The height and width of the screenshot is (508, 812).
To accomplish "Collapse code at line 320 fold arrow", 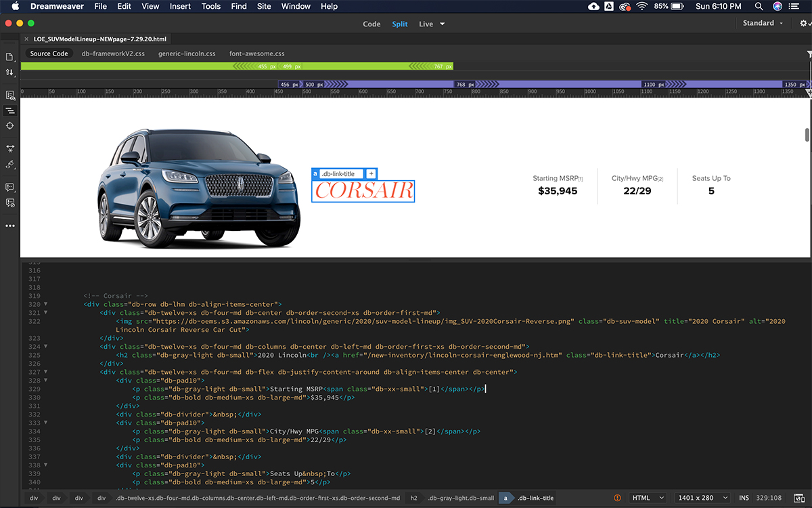I will pyautogui.click(x=45, y=304).
